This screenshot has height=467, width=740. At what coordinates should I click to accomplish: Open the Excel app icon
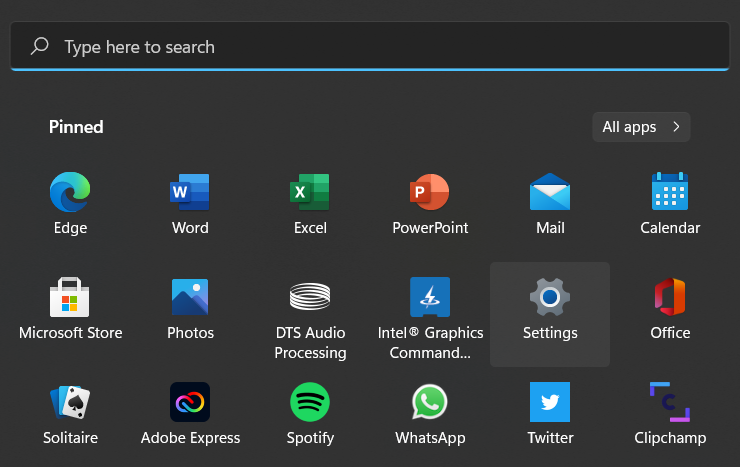point(310,192)
